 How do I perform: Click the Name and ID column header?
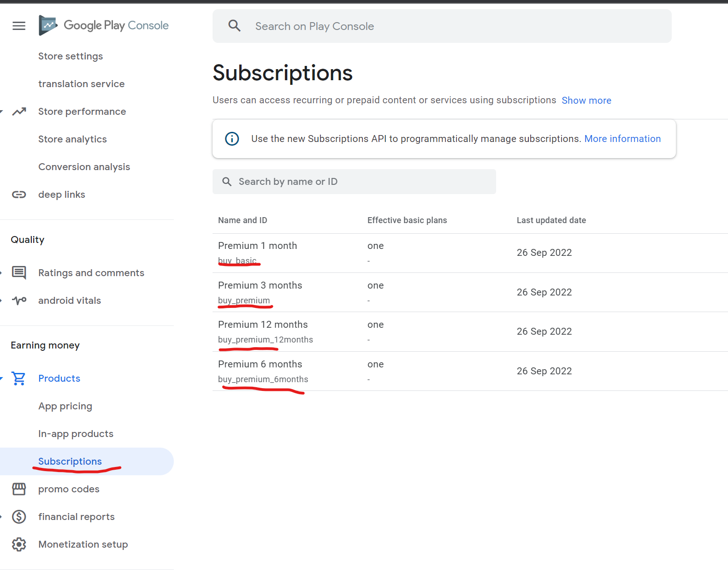tap(243, 220)
